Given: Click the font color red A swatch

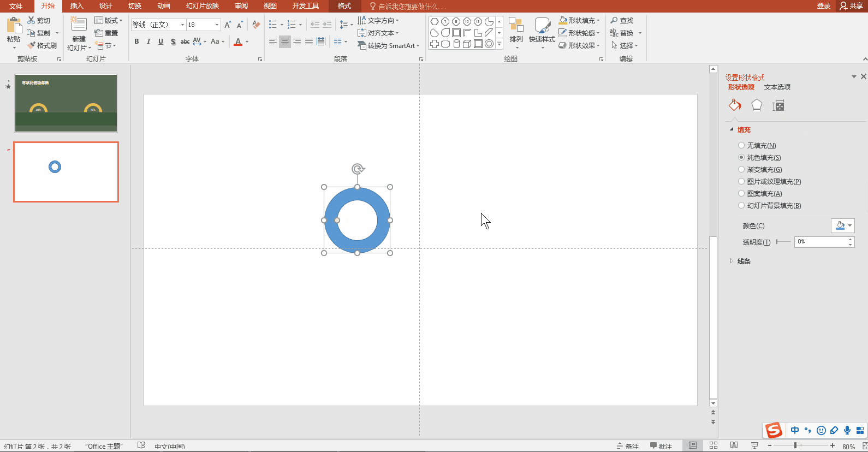Looking at the screenshot, I should (238, 41).
